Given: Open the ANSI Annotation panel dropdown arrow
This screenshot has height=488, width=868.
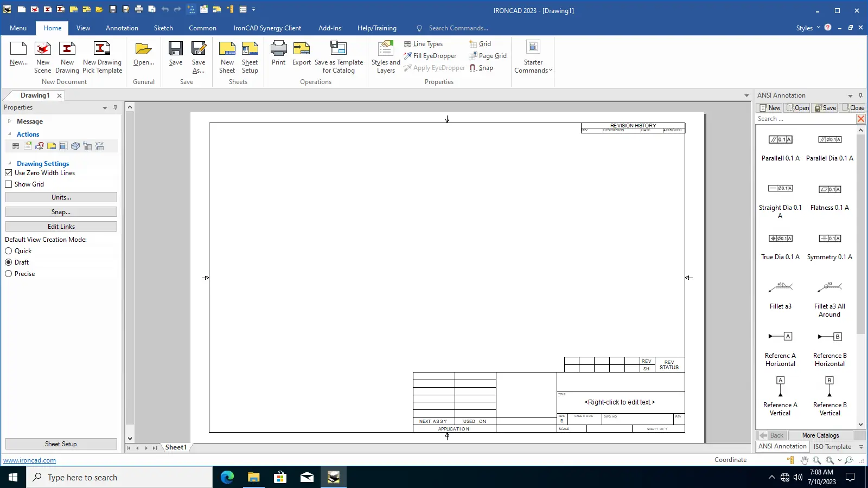Looking at the screenshot, I should click(850, 96).
